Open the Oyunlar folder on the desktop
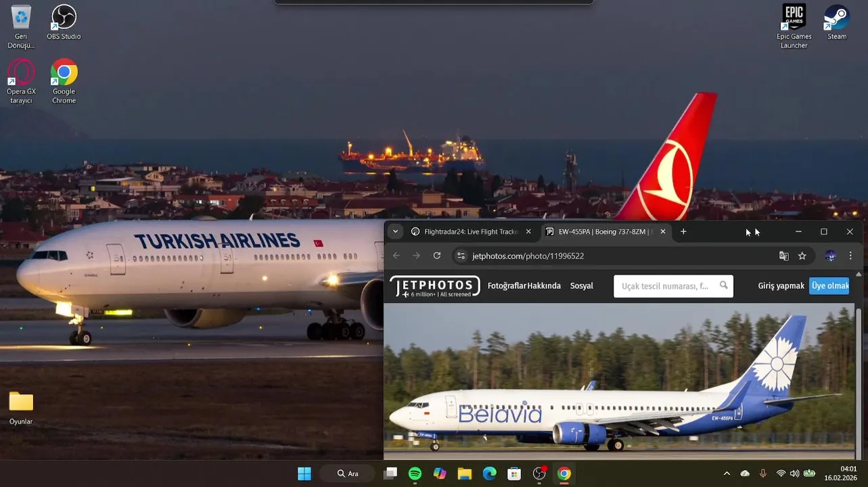868x487 pixels. [21, 408]
